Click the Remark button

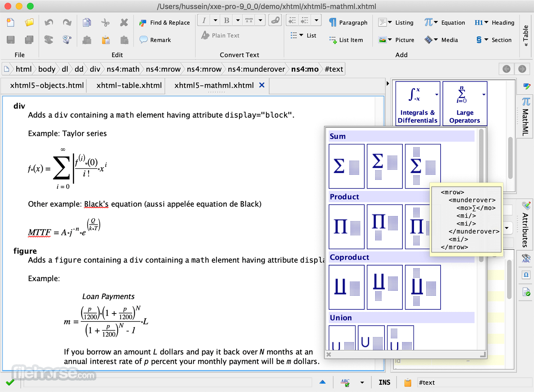(x=155, y=40)
